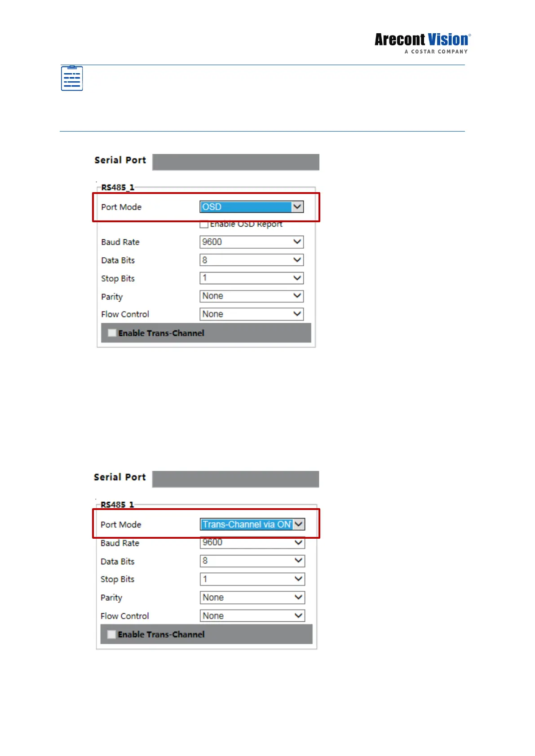Open the Port Mode dropdown showing OSD
This screenshot has width=535, height=756.
tap(252, 207)
